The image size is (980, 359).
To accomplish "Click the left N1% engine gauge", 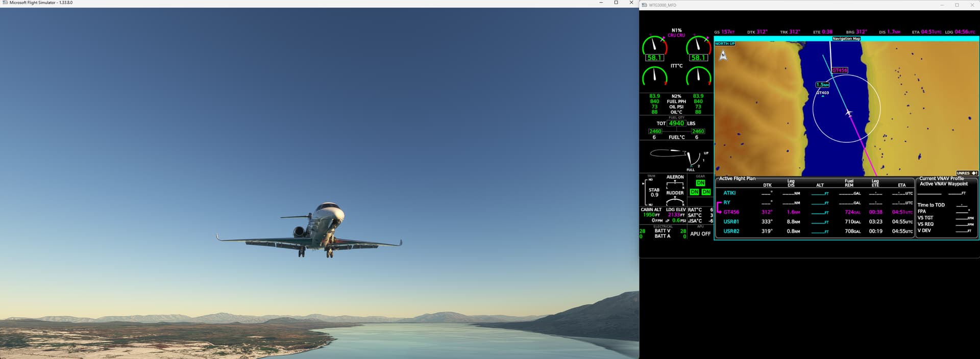I will [654, 46].
